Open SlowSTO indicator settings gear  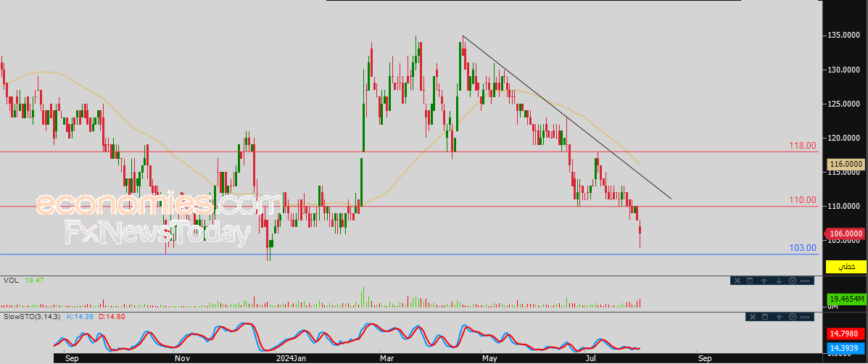(x=792, y=317)
